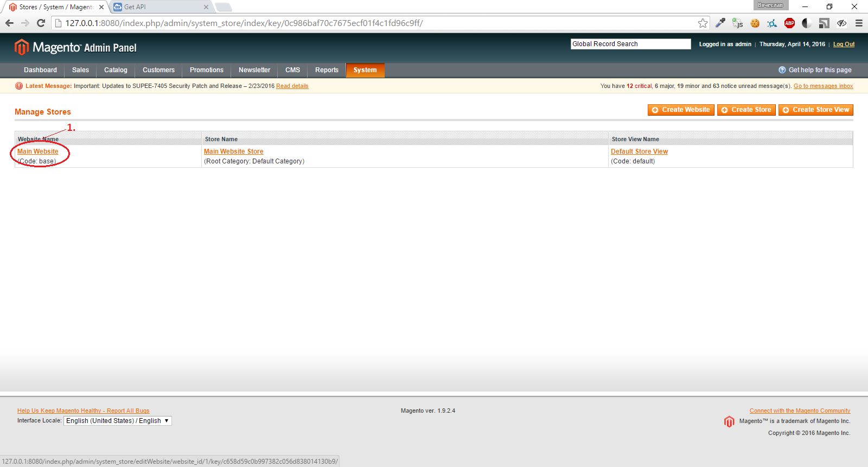Go to messages inbox link

coord(824,86)
